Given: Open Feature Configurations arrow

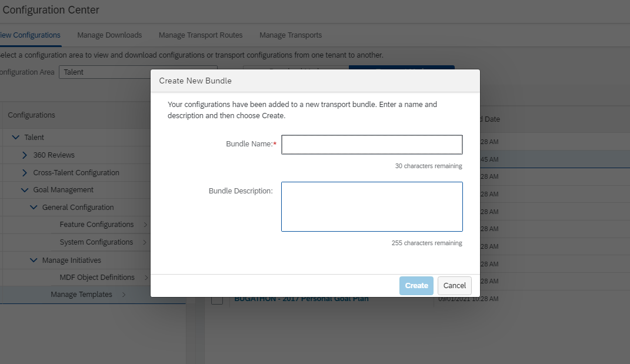Looking at the screenshot, I should [145, 225].
